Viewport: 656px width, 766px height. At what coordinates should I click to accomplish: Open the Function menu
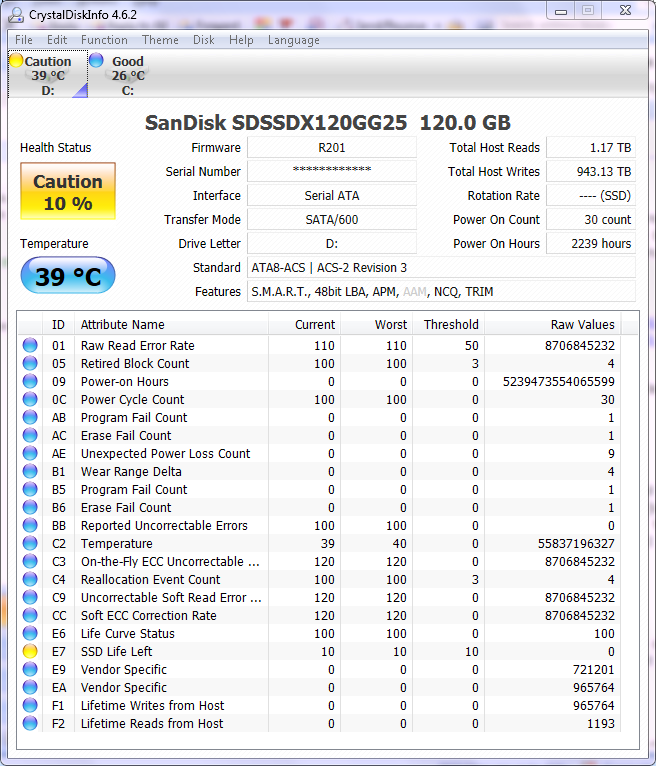[x=104, y=40]
